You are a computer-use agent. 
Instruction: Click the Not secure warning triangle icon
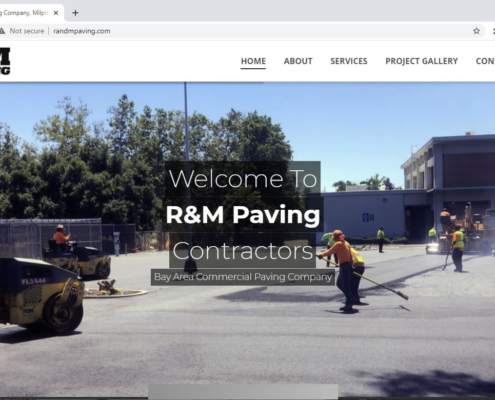click(x=2, y=31)
